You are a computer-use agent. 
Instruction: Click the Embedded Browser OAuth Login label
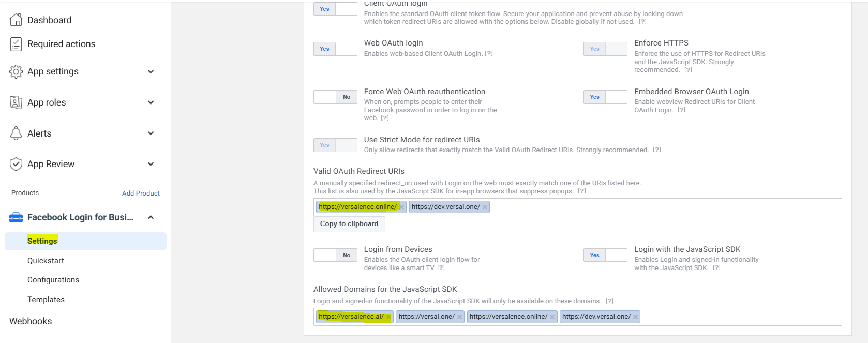click(692, 92)
